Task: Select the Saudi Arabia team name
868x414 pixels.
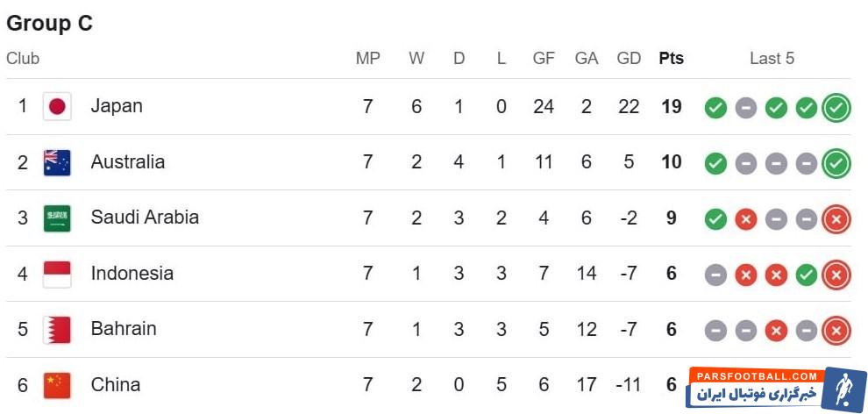Action: [145, 218]
